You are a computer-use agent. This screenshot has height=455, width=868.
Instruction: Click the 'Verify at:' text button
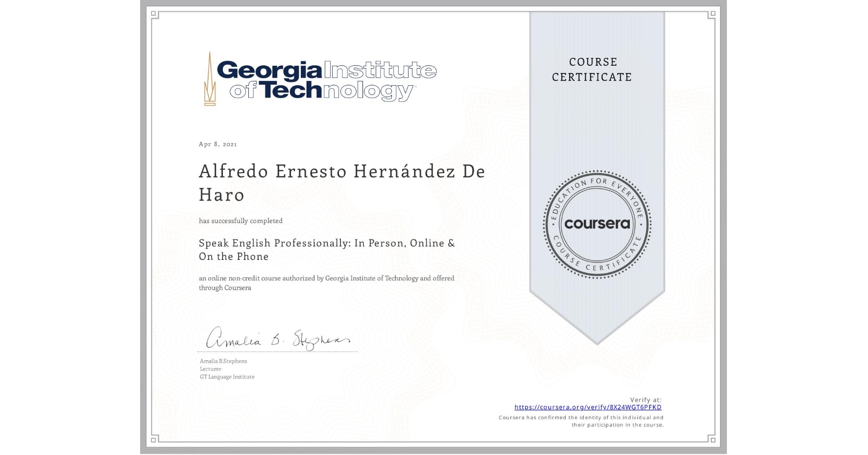[646, 400]
